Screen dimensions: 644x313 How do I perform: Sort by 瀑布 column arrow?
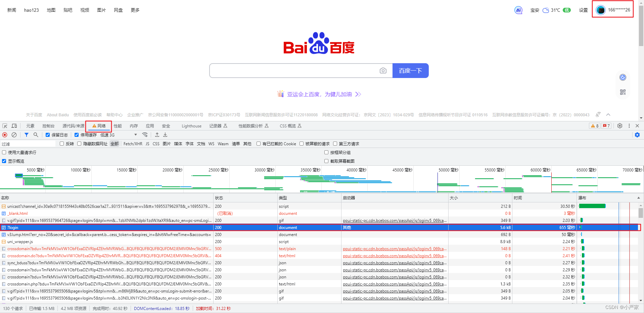coord(639,198)
